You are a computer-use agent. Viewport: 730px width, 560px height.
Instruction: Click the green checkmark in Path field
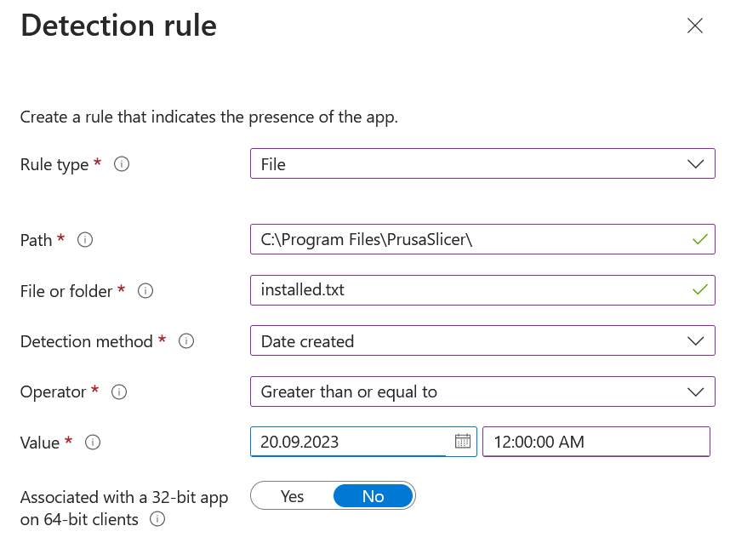(699, 240)
